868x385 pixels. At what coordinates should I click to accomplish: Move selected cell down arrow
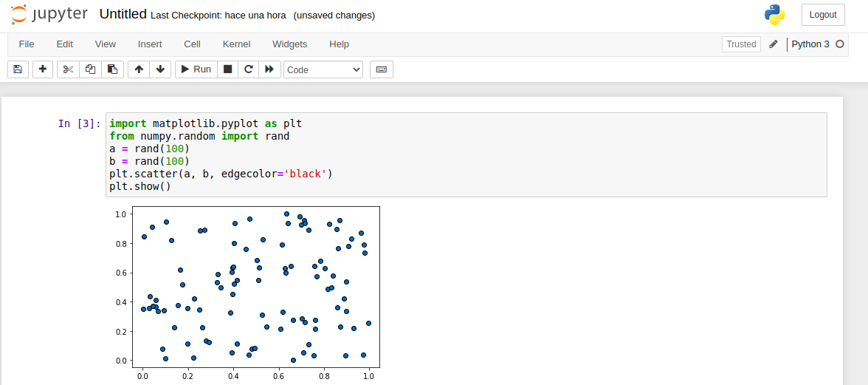point(160,69)
